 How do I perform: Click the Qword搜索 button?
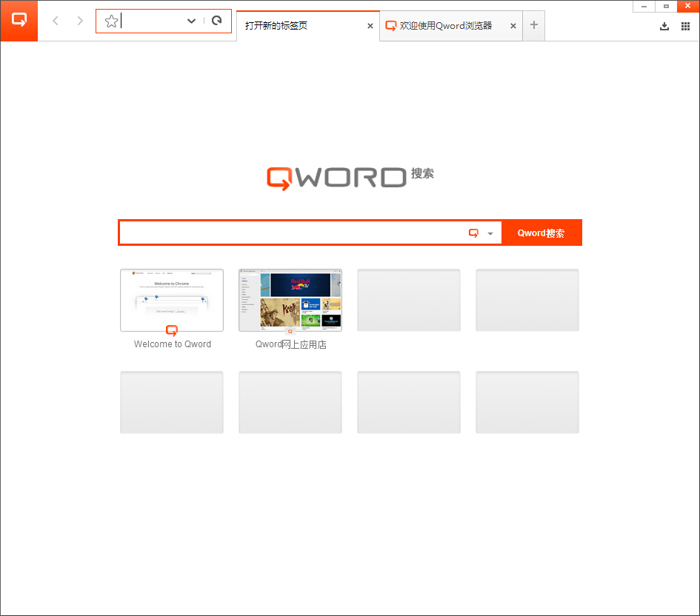coord(541,232)
